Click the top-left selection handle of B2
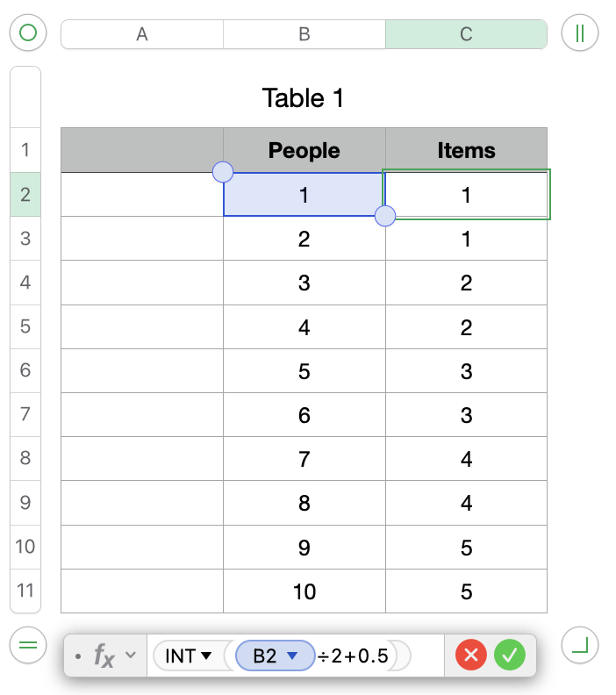This screenshot has width=616, height=695. pyautogui.click(x=223, y=172)
